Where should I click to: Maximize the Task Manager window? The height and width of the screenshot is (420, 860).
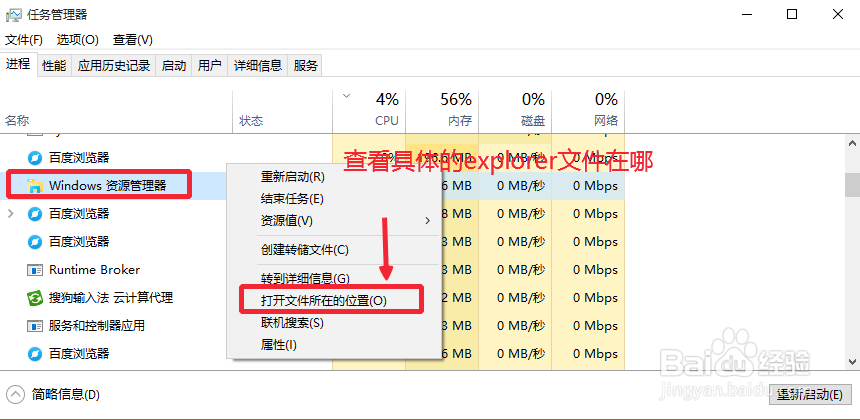coord(792,15)
